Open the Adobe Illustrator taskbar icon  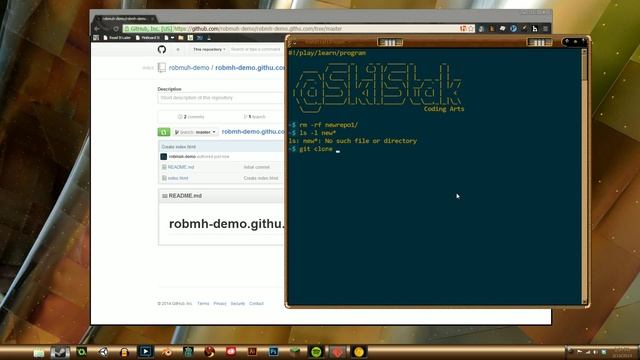pyautogui.click(x=252, y=352)
